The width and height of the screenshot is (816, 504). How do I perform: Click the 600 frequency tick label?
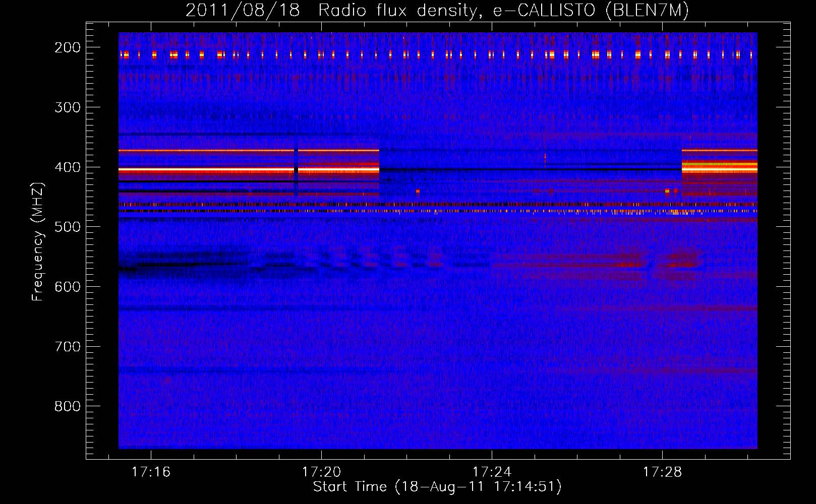(x=68, y=287)
